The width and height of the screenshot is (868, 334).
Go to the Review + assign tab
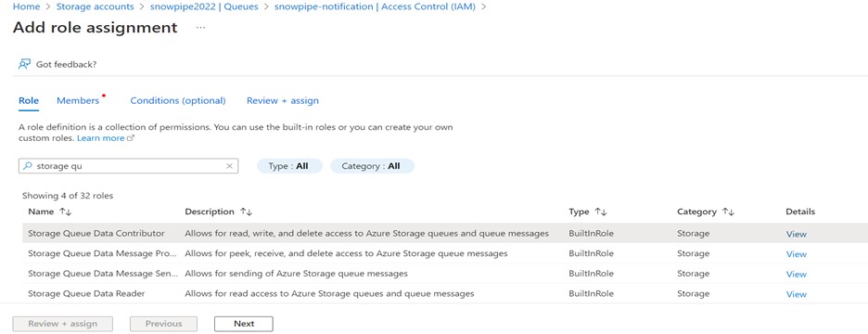282,100
